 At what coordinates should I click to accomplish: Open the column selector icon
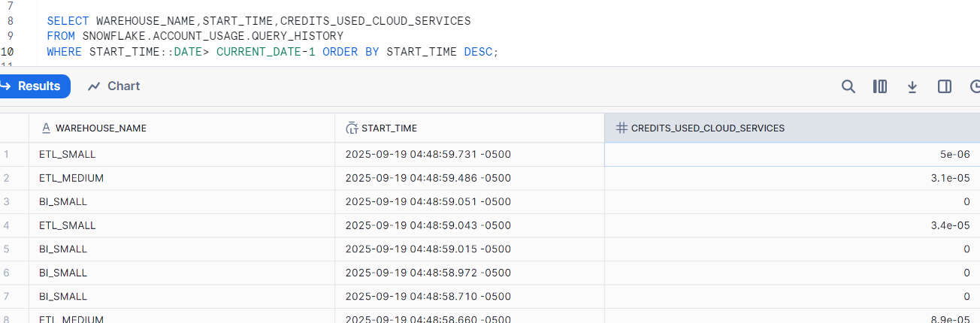coord(880,86)
